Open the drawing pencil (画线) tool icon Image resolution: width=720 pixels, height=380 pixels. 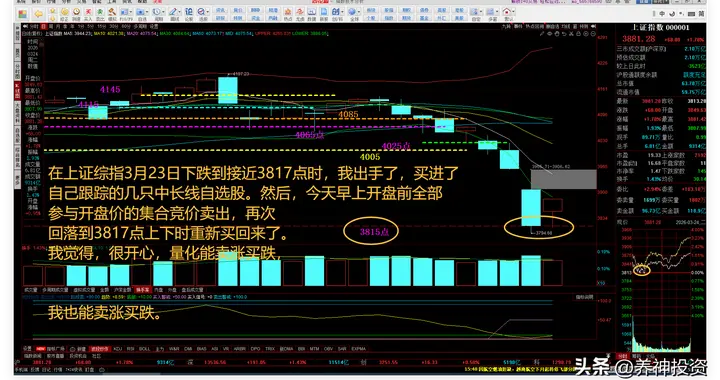tap(173, 11)
